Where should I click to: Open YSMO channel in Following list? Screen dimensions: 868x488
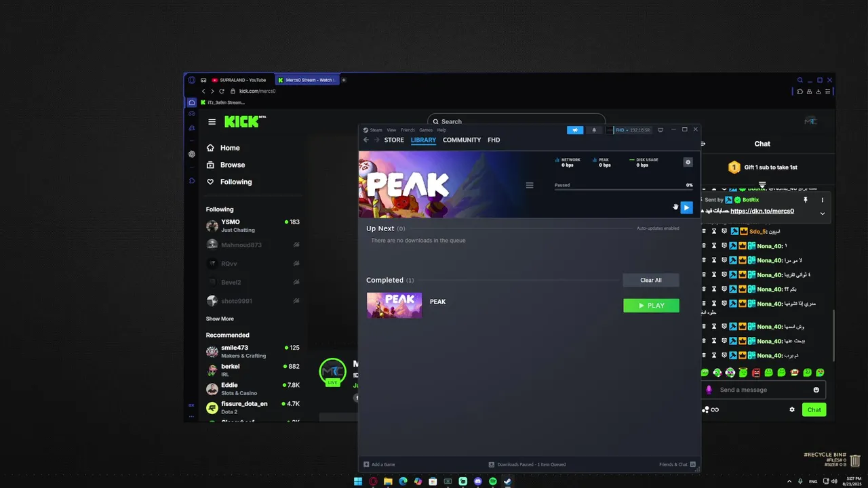tap(253, 226)
